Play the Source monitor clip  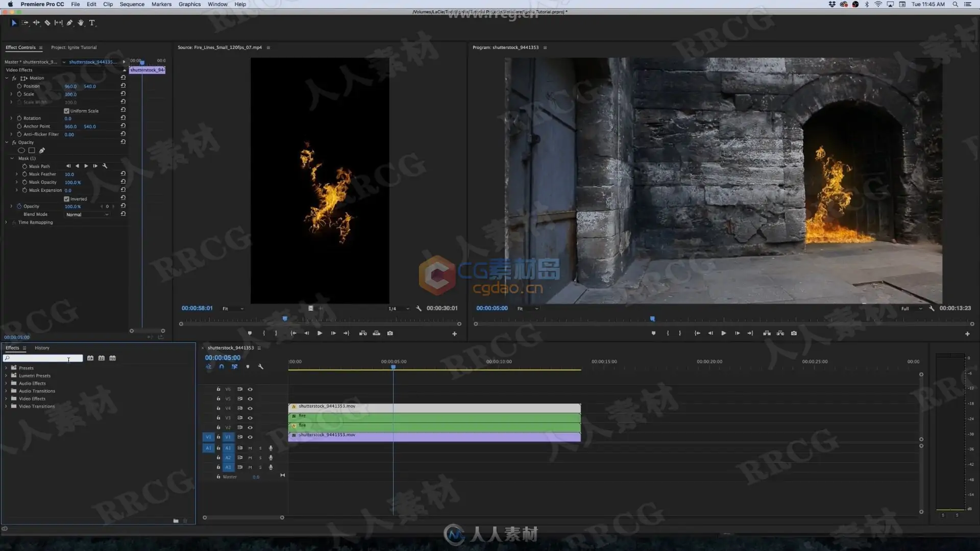[320, 333]
